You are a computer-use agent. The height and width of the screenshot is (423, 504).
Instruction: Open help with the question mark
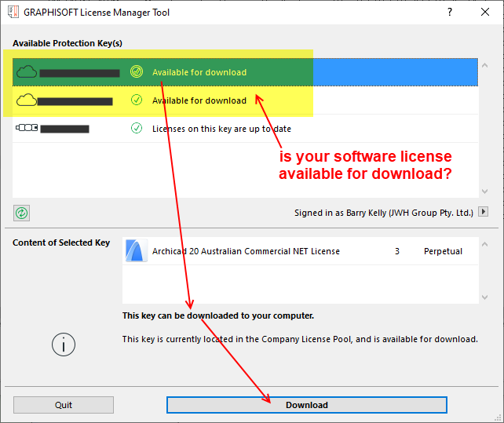450,13
